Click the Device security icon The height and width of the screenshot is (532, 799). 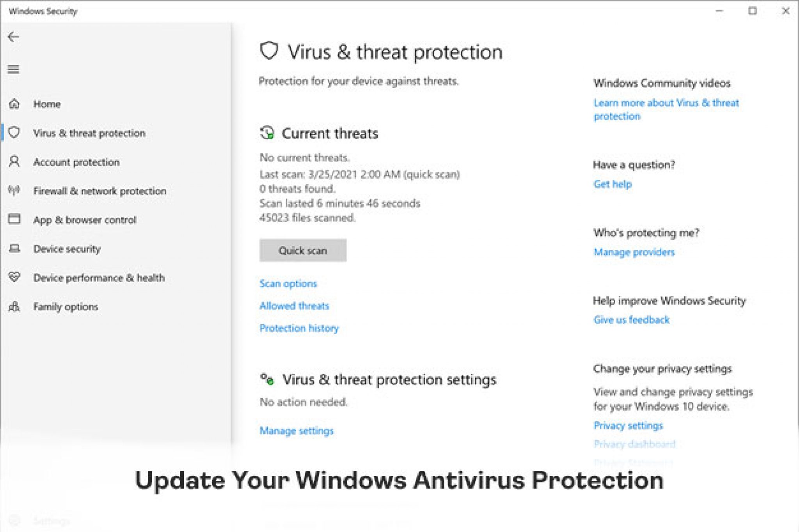click(x=14, y=249)
